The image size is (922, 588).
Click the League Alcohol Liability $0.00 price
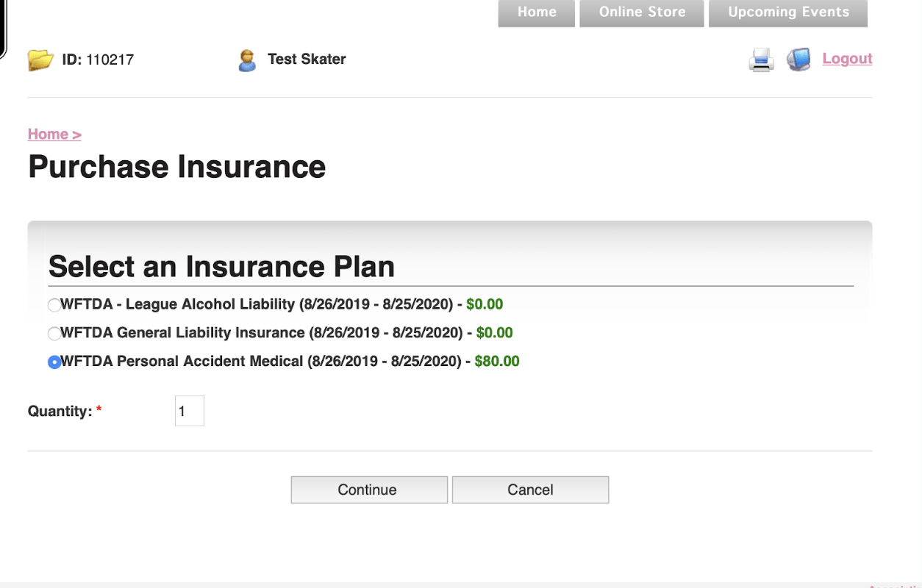point(485,304)
